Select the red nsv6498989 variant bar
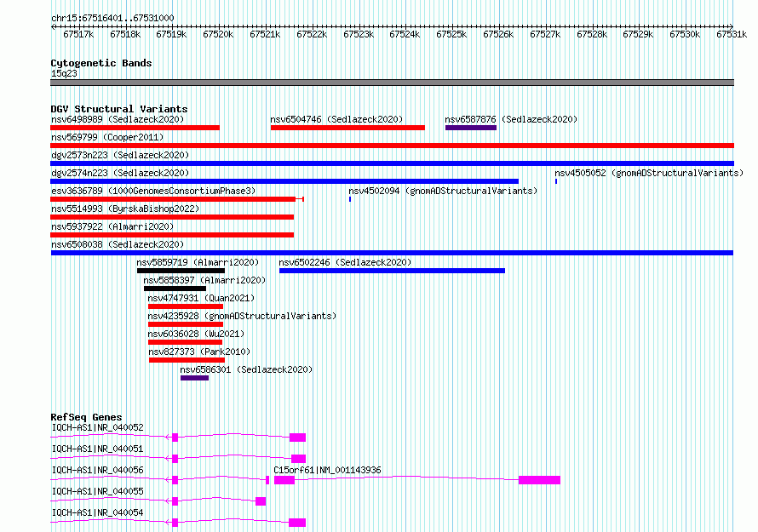The width and height of the screenshot is (758, 532). pyautogui.click(x=135, y=128)
